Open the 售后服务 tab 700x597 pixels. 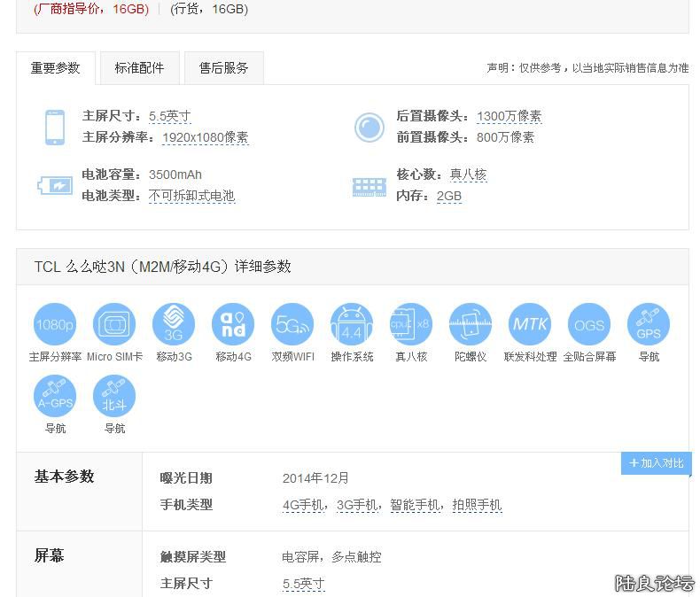pyautogui.click(x=223, y=68)
